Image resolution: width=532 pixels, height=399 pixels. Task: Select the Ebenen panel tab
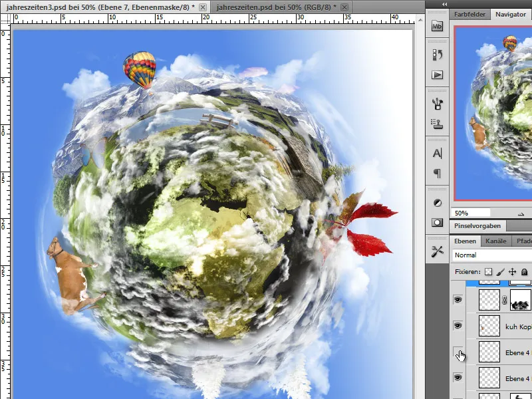pos(465,241)
